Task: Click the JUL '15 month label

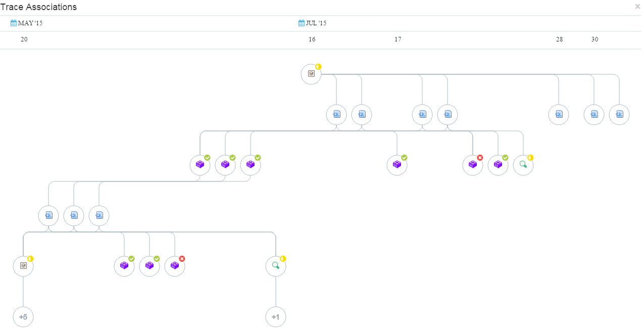Action: (316, 23)
